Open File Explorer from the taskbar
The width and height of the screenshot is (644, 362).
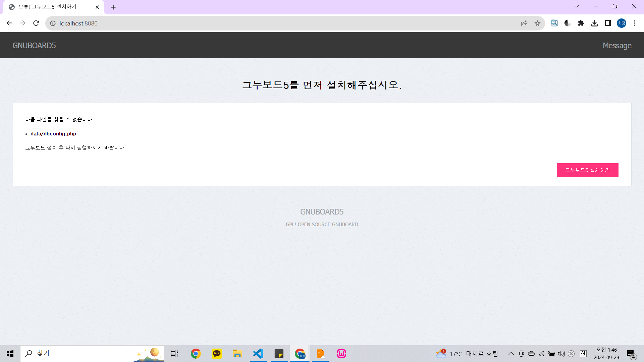pos(237,354)
